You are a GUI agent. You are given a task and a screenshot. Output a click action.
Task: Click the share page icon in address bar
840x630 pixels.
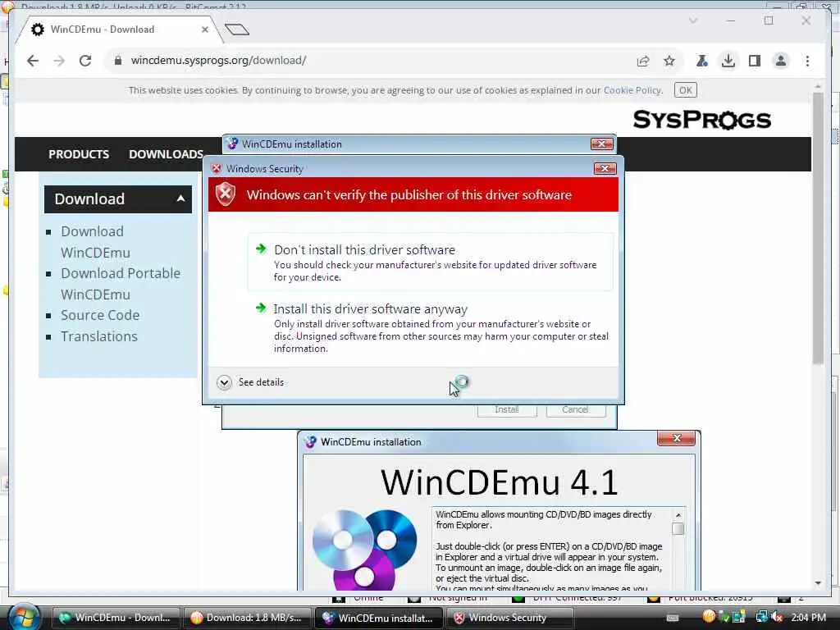coord(643,61)
